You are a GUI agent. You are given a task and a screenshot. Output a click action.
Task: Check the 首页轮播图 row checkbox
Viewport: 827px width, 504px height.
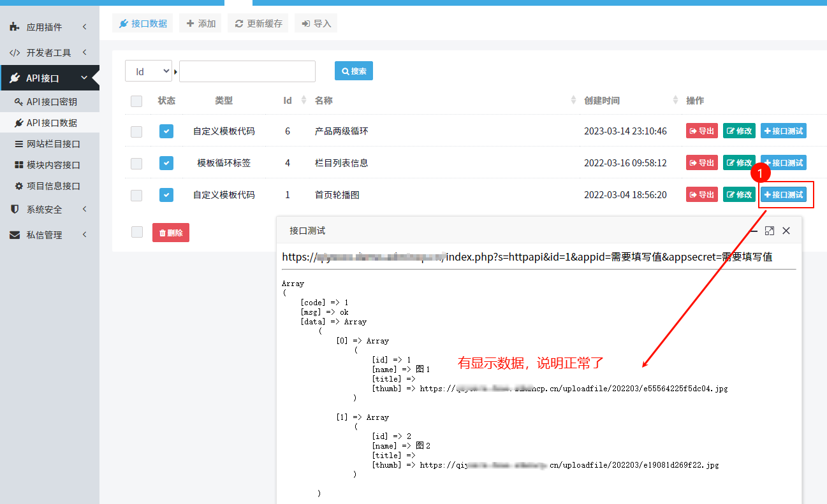tap(136, 196)
